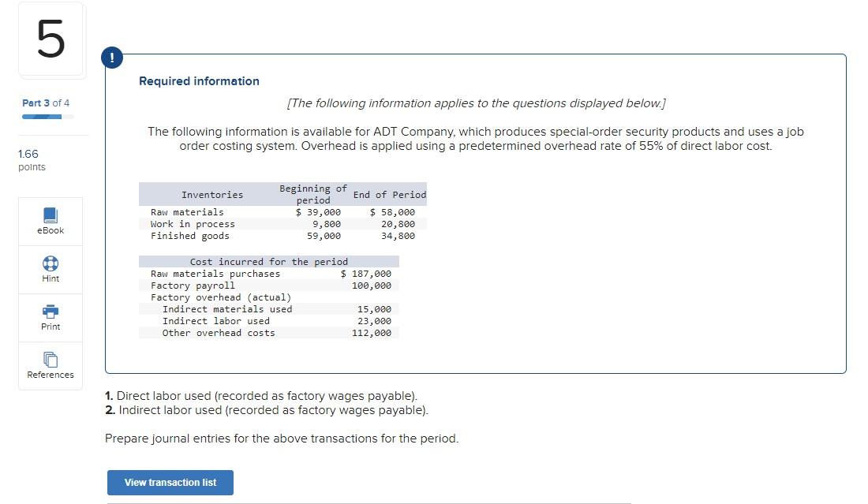Viewport: 868px width, 504px height.
Task: Click the Part 3 of 4 label
Action: 46,103
